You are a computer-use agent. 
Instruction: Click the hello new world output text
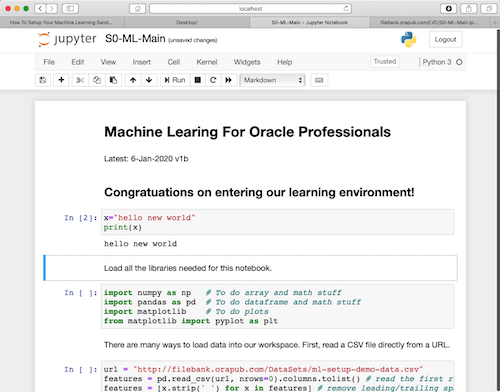(x=140, y=244)
